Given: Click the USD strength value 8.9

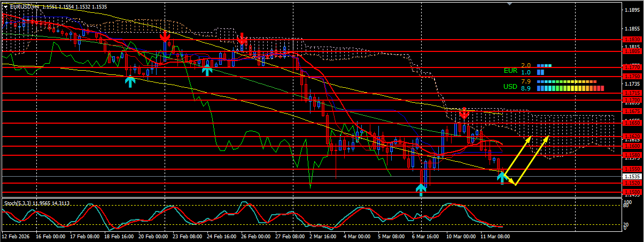Looking at the screenshot, I should coord(526,88).
